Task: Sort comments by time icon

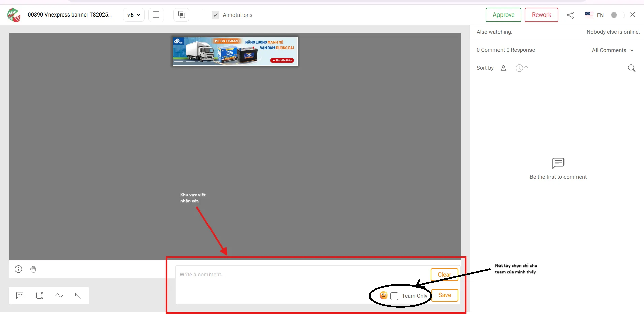Action: coord(521,68)
